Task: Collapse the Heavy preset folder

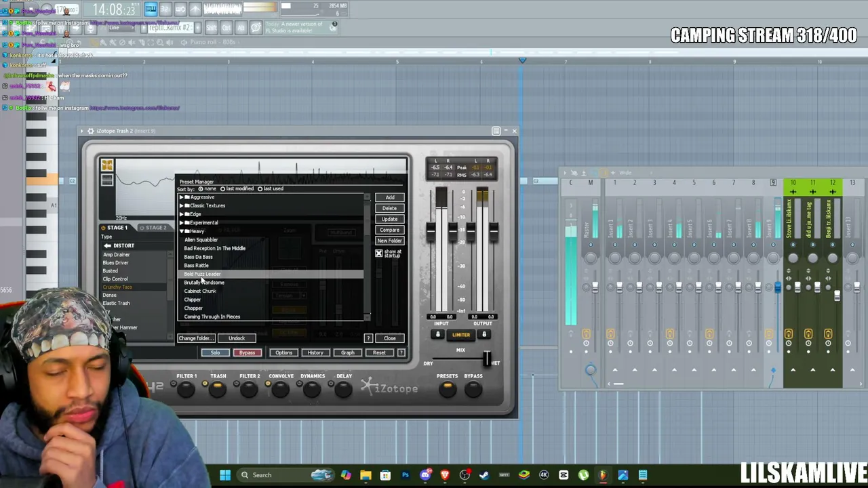Action: pos(182,231)
